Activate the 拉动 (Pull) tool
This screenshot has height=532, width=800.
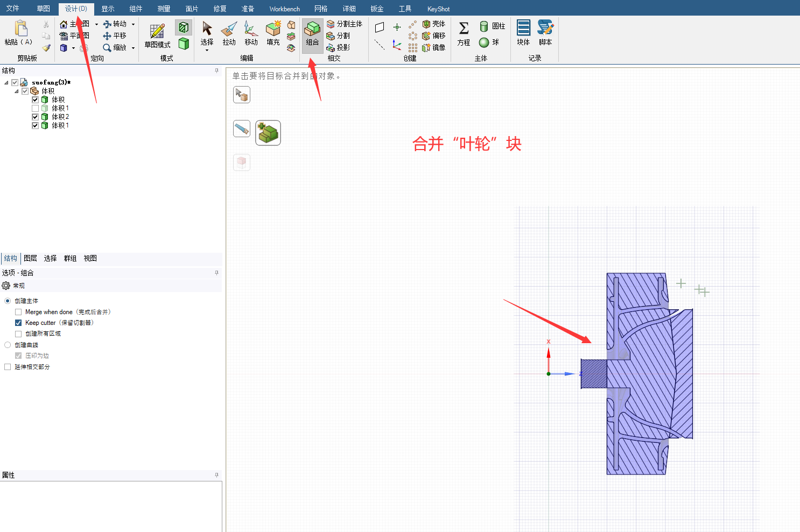coord(229,33)
